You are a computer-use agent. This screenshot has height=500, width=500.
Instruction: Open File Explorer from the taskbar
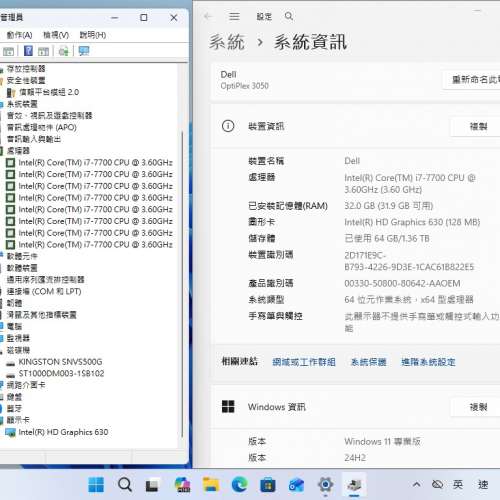[211, 484]
